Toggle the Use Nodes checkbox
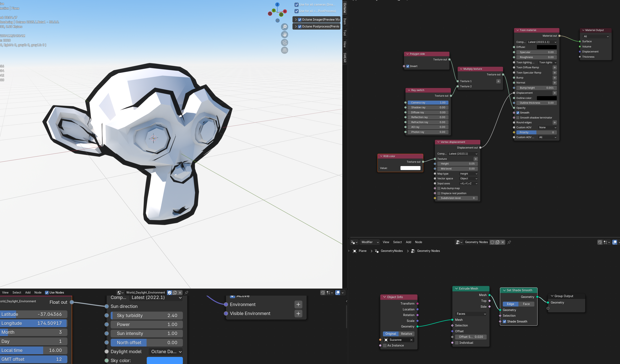 coord(47,293)
